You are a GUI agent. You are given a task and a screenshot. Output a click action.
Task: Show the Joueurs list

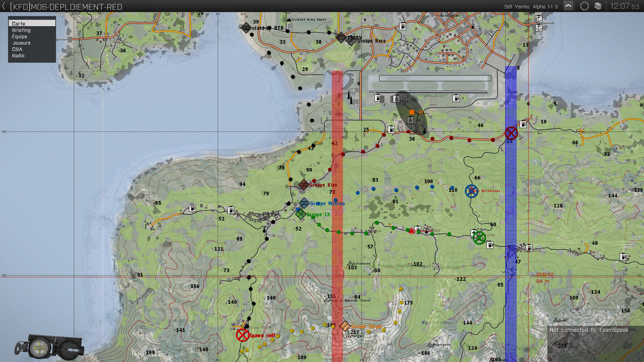tap(21, 43)
